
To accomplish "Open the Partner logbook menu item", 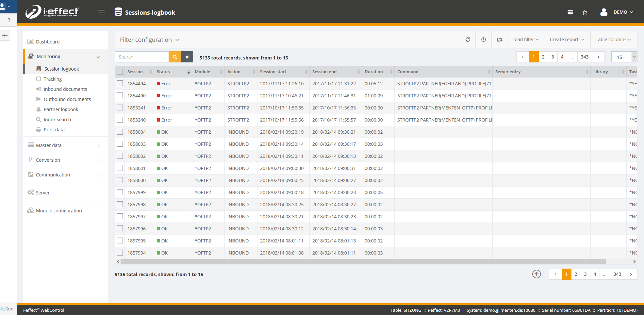I will pyautogui.click(x=61, y=109).
